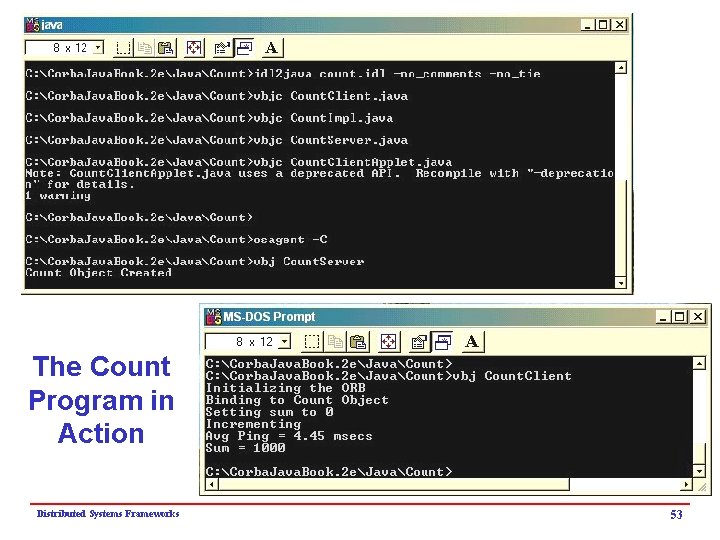The image size is (720, 540).
Task: Click the scroll up arrow in MS-DOS Prompt window
Action: (x=698, y=363)
